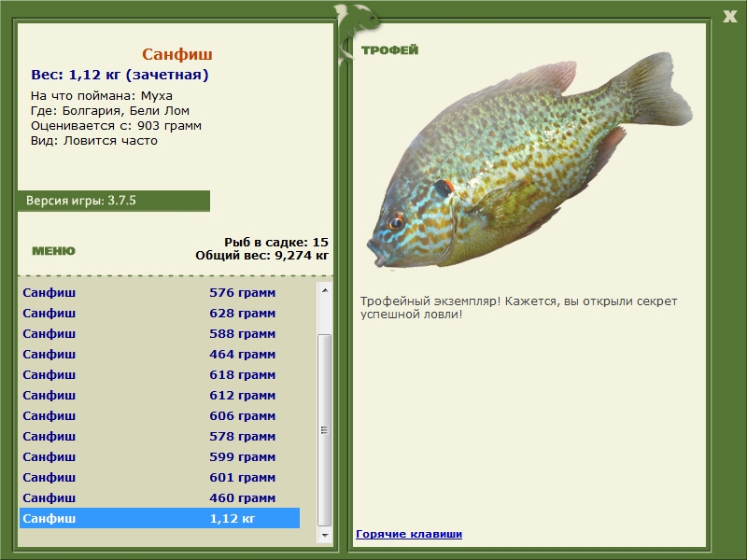Screen dimensions: 747x560
Task: Select the highlighted Санфиш 1,12 кг row
Action: (x=160, y=518)
